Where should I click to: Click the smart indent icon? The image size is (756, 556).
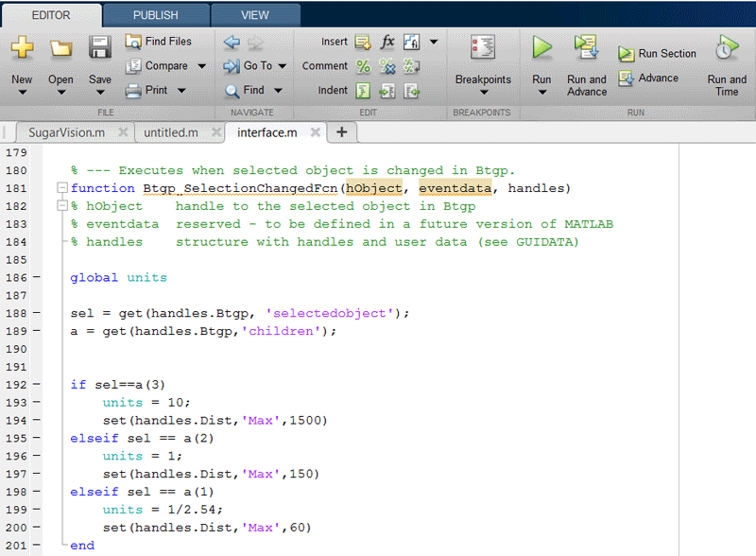pyautogui.click(x=363, y=90)
